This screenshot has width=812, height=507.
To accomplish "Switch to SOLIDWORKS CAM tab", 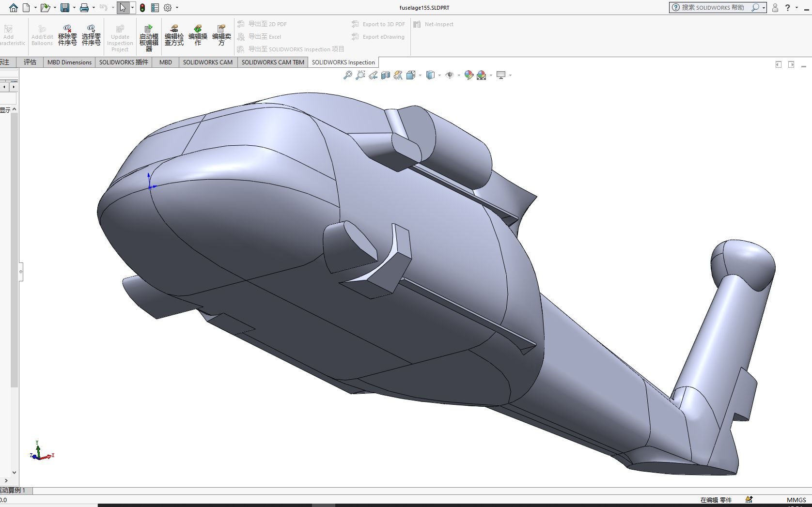I will (208, 62).
